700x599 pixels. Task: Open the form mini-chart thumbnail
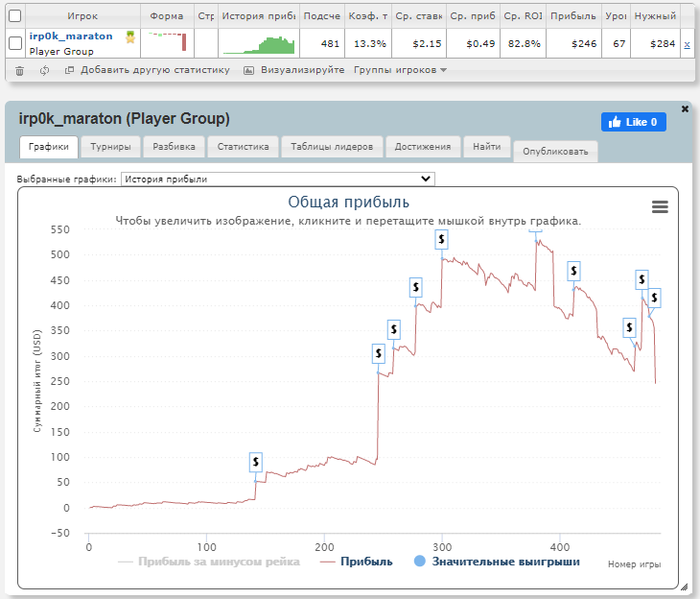tap(167, 41)
